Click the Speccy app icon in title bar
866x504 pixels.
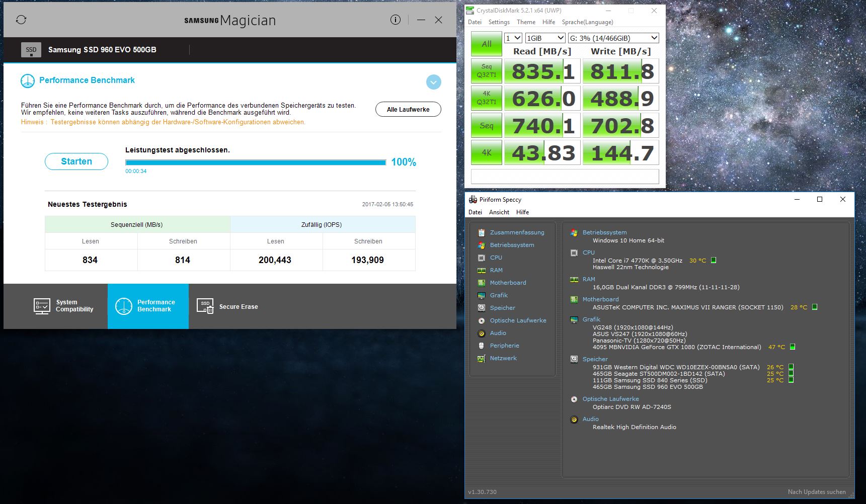[473, 199]
